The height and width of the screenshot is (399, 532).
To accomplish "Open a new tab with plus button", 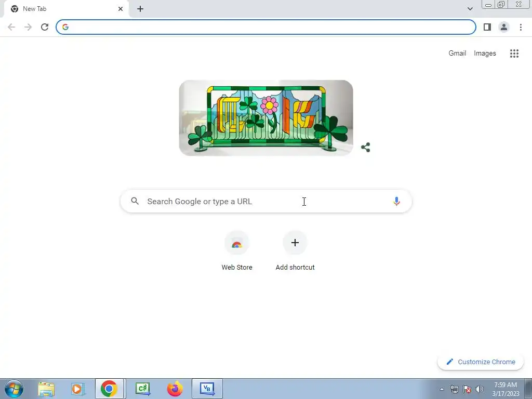I will point(140,9).
